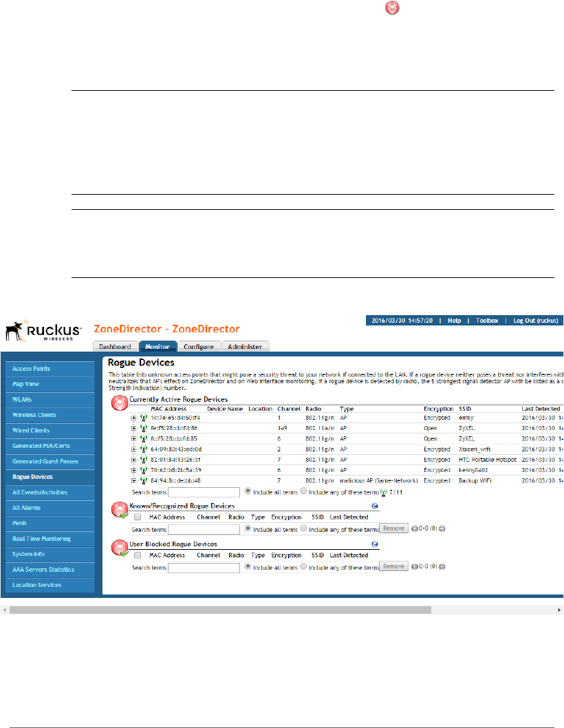The width and height of the screenshot is (564, 728).
Task: Click the horizontal scrollbar right arrow
Action: pos(559,610)
